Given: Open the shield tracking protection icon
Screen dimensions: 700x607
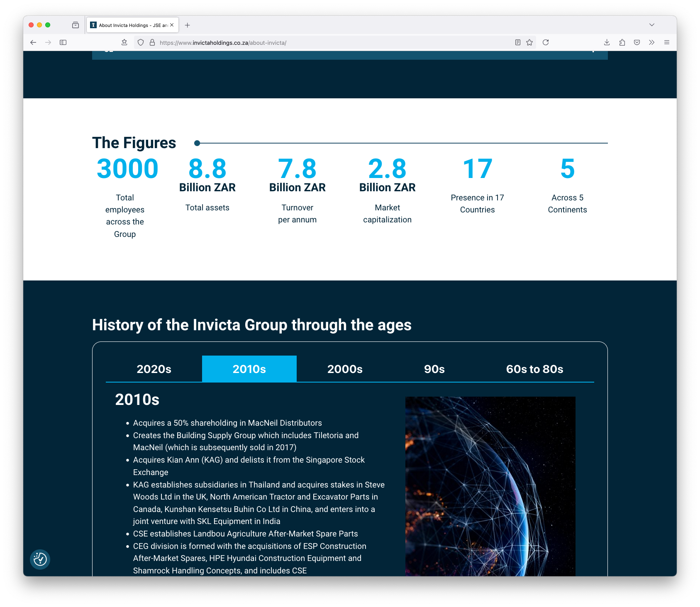Looking at the screenshot, I should [141, 42].
